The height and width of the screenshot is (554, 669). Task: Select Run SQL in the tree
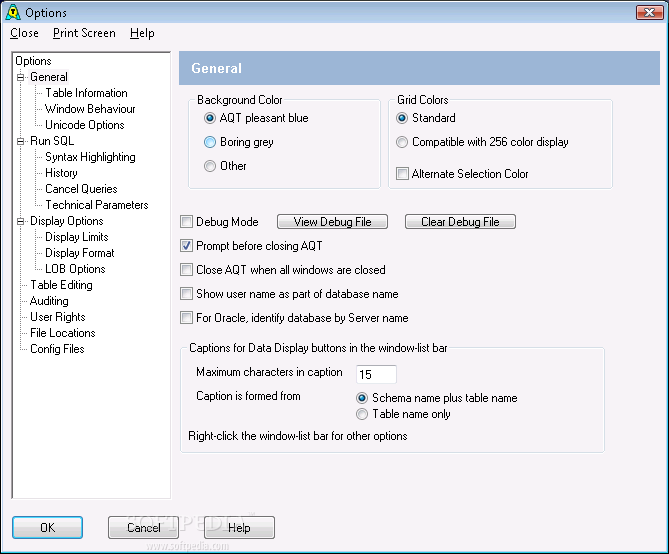pos(52,141)
